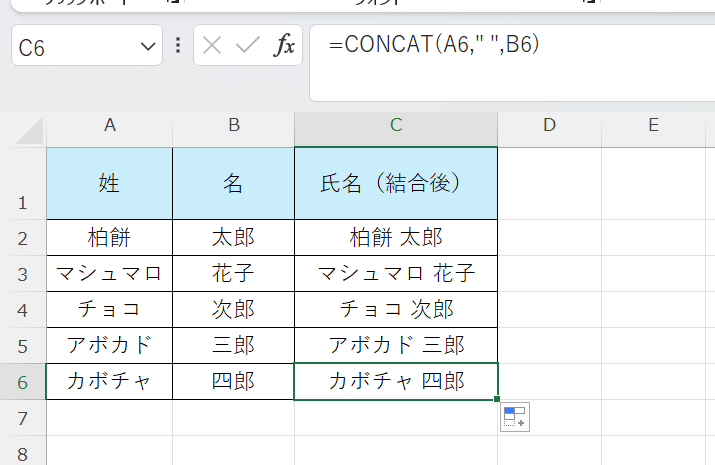Click cell B2 containing 太郎
Viewport: 715px width, 465px height.
233,237
